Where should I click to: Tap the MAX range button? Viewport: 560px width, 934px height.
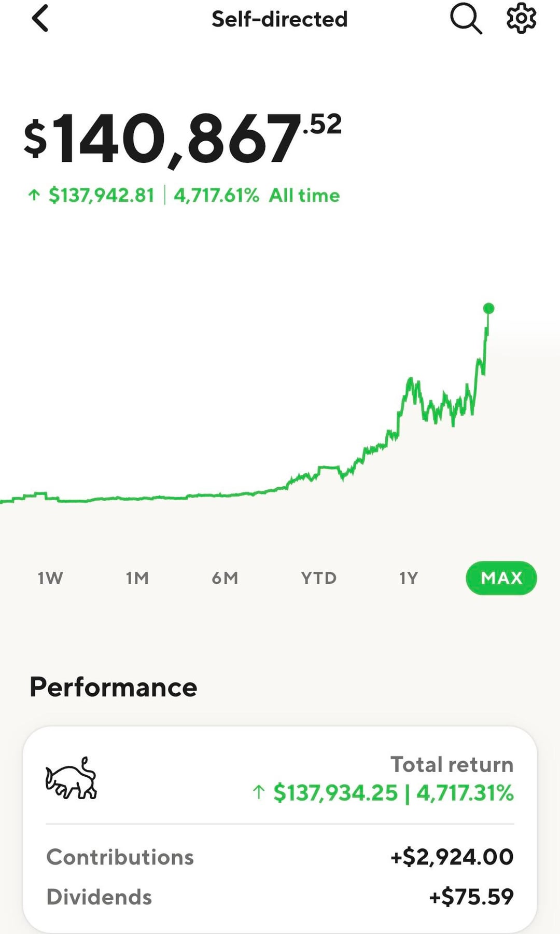click(501, 578)
